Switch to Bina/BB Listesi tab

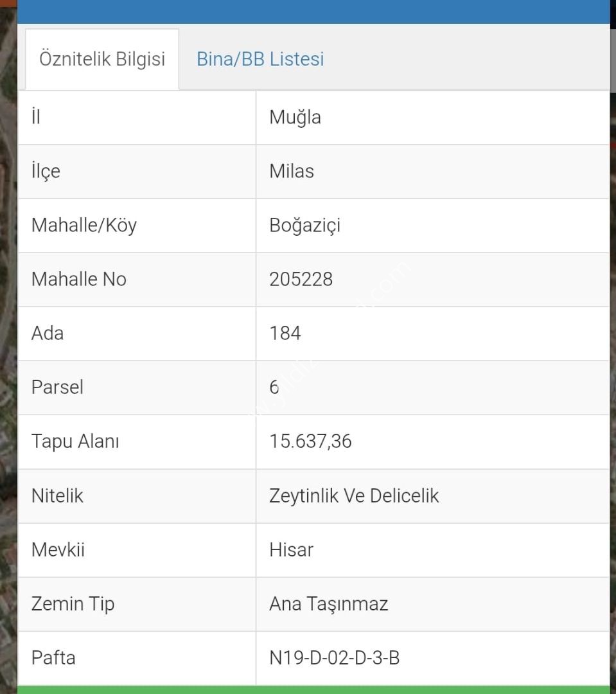(260, 59)
